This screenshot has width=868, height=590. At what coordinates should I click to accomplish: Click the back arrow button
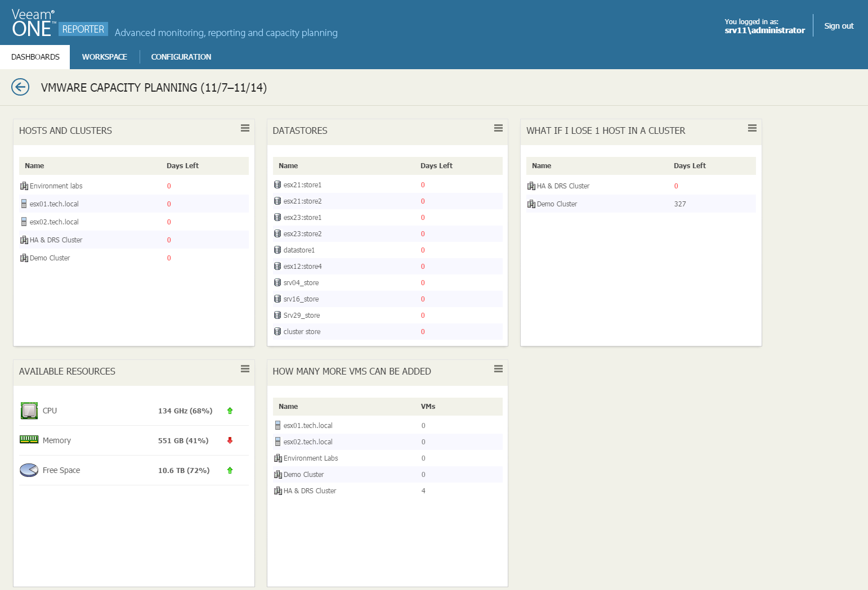coord(20,87)
